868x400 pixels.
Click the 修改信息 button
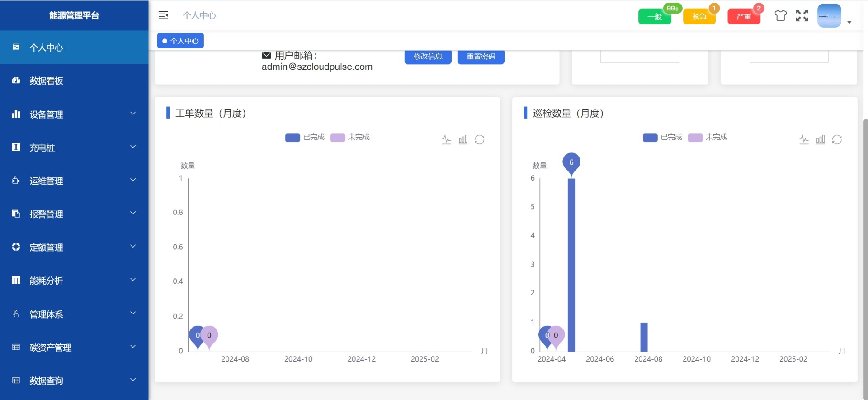pos(428,57)
